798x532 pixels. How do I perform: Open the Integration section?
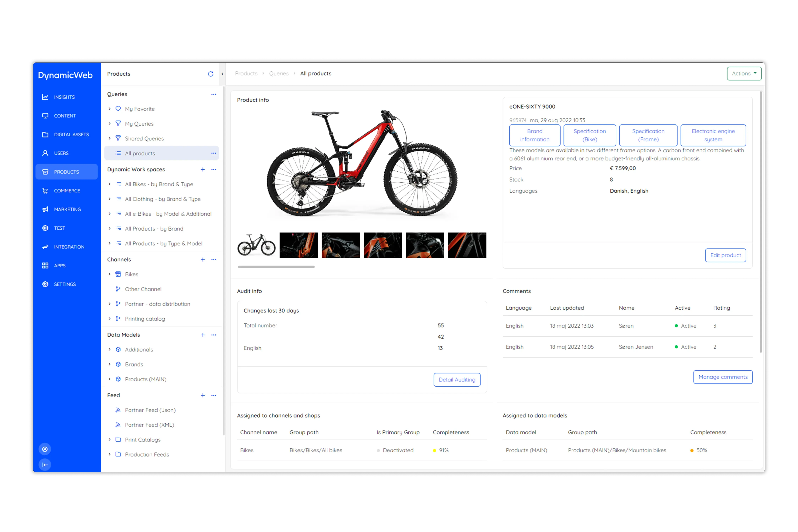click(69, 247)
